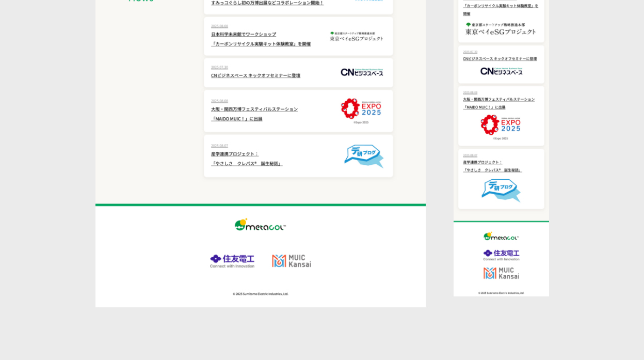Viewport: 644px width, 360px height.
Task: Click the CNビジネスベース logo in the mobile preview
Action: click(501, 71)
